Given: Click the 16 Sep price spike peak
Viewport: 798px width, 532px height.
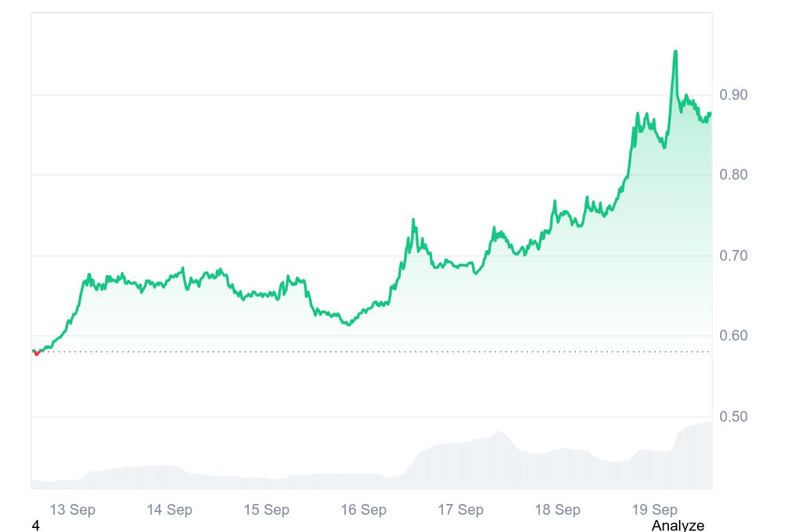Looking at the screenshot, I should point(413,220).
